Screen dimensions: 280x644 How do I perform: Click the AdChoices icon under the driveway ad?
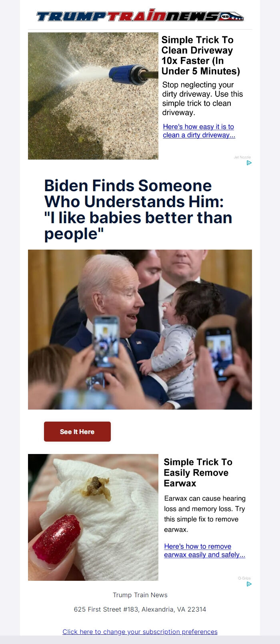tap(249, 163)
